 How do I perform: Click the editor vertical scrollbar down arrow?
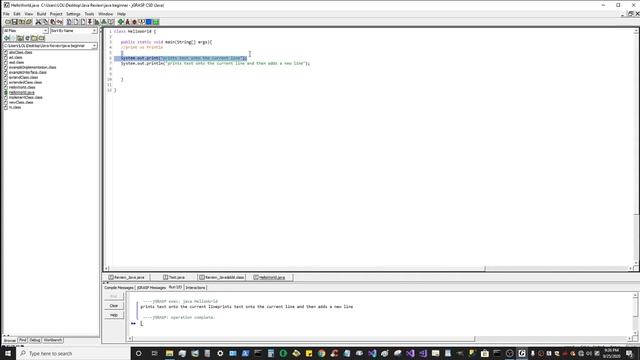point(636,263)
